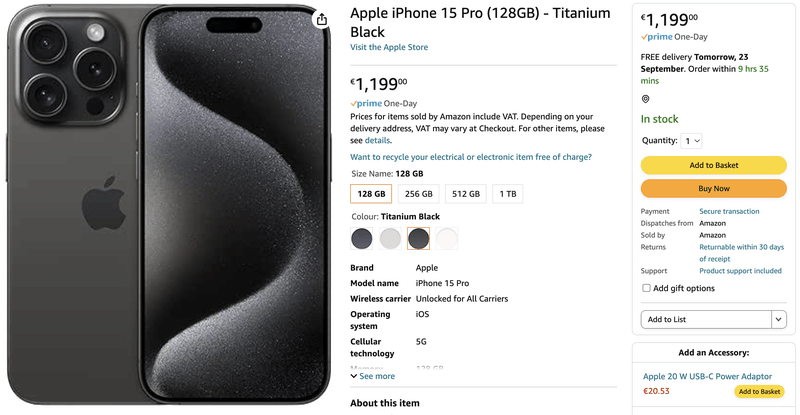The image size is (800, 415).
Task: Click the share icon on product image
Action: point(321,19)
